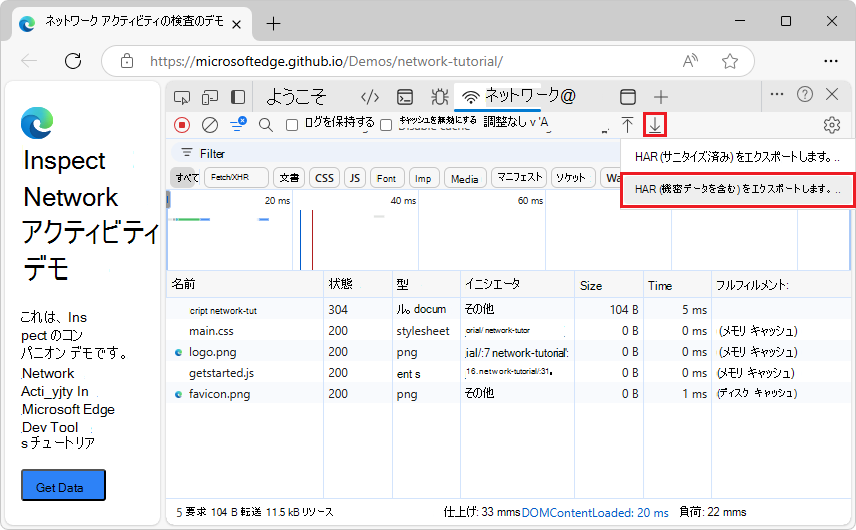The height and width of the screenshot is (530, 856).
Task: Toggle device emulation icon
Action: point(210,97)
